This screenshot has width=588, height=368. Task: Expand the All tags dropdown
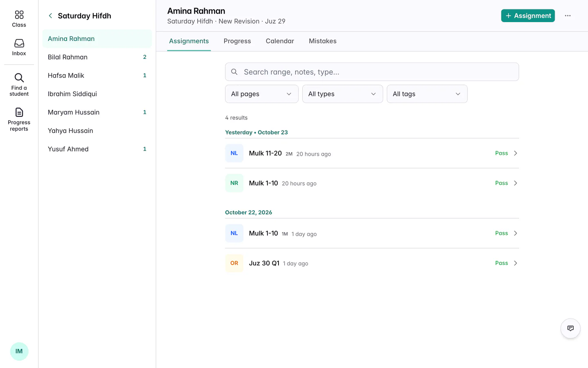pos(427,94)
